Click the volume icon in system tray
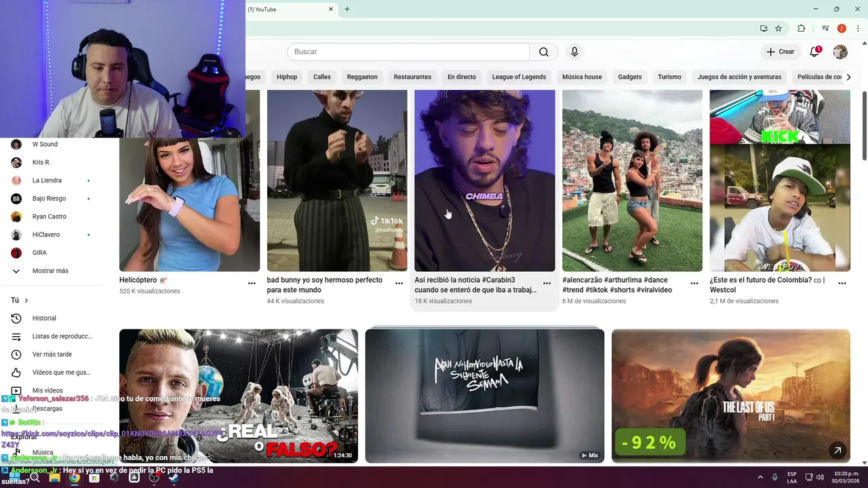This screenshot has width=868, height=488. tap(821, 477)
